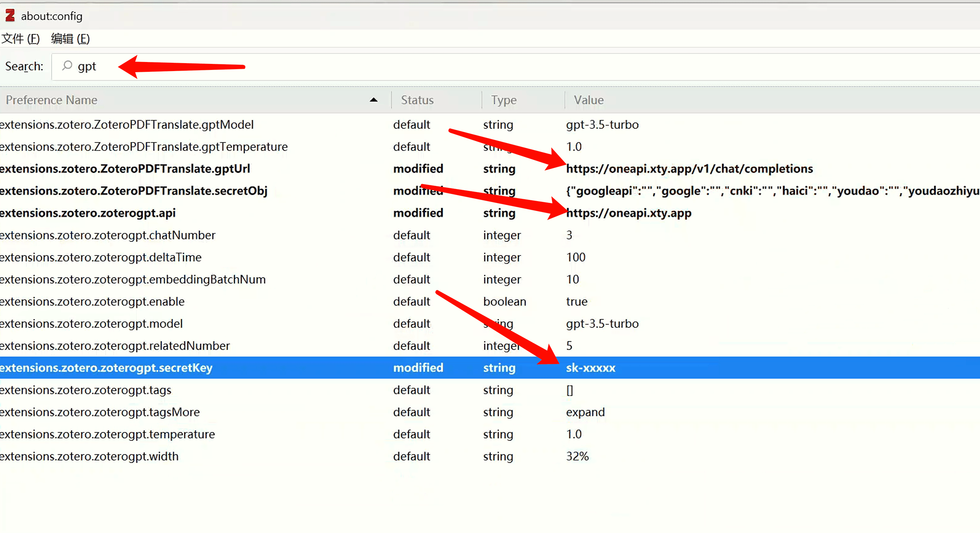This screenshot has width=980, height=533.
Task: Select the zoterogpt.api preference row
Action: click(x=87, y=213)
